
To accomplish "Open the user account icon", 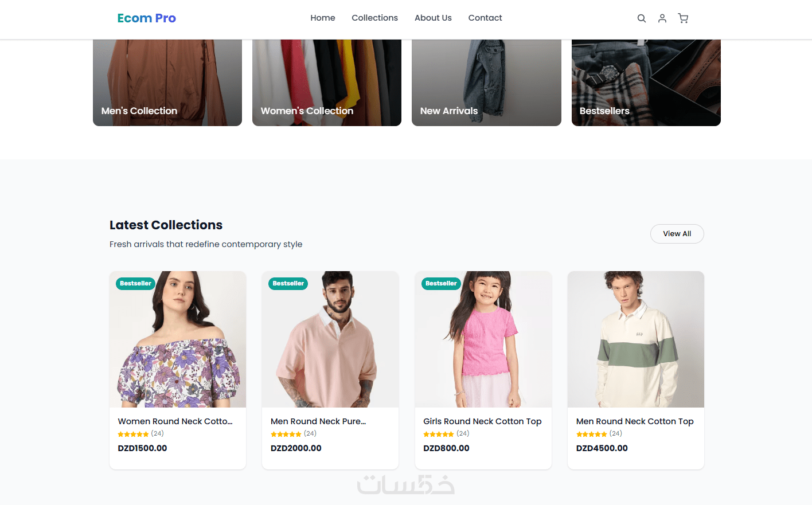I will point(662,18).
